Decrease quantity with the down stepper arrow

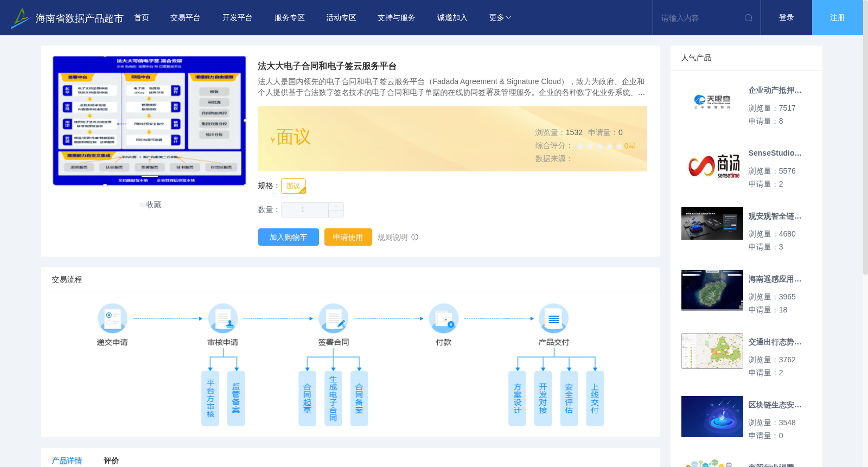(336, 214)
